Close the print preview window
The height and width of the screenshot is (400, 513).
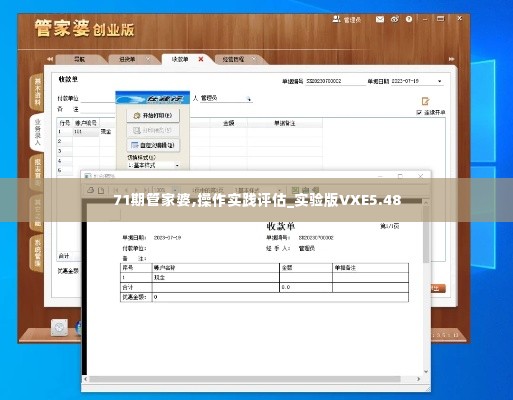[x=420, y=176]
